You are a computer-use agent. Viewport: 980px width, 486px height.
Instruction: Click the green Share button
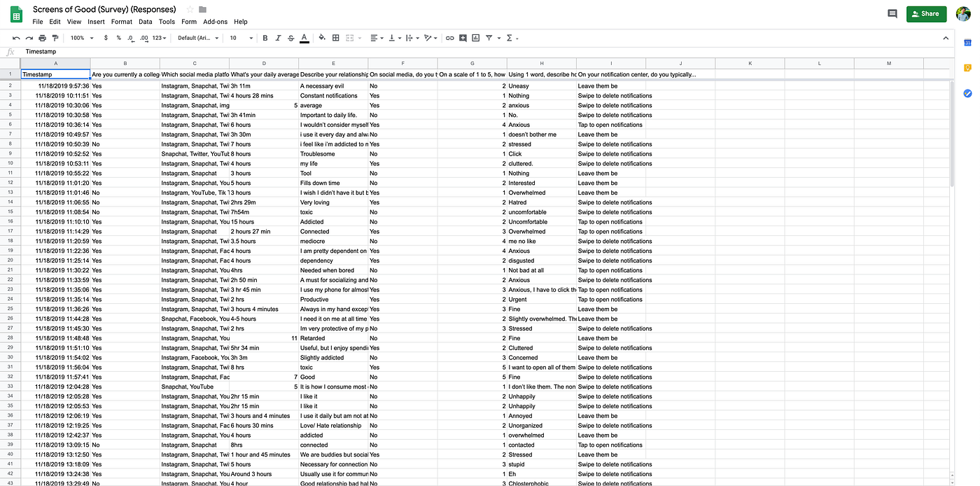pos(926,13)
